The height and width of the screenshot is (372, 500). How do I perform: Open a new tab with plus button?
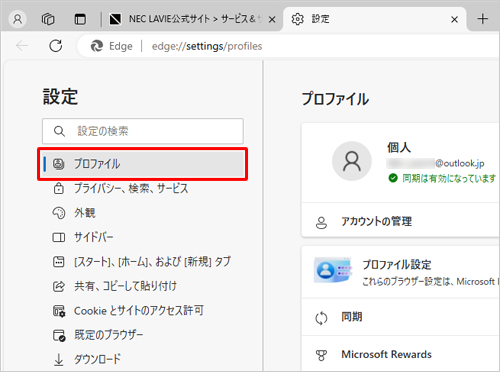[x=483, y=19]
